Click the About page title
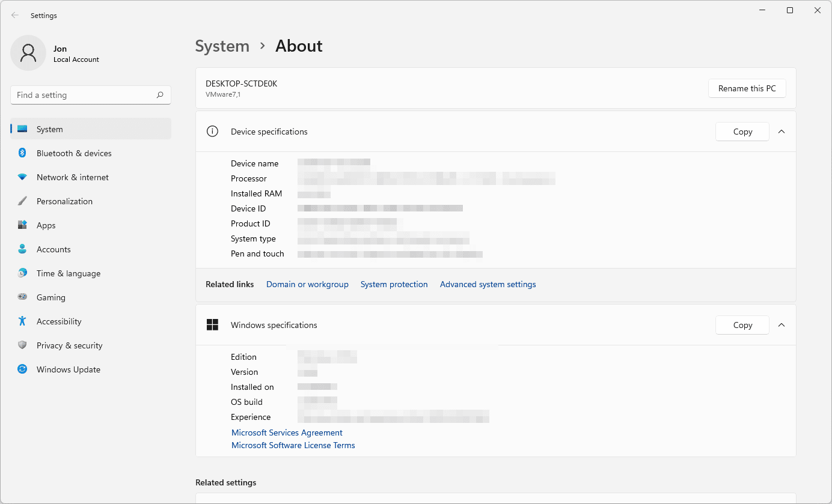 tap(299, 46)
